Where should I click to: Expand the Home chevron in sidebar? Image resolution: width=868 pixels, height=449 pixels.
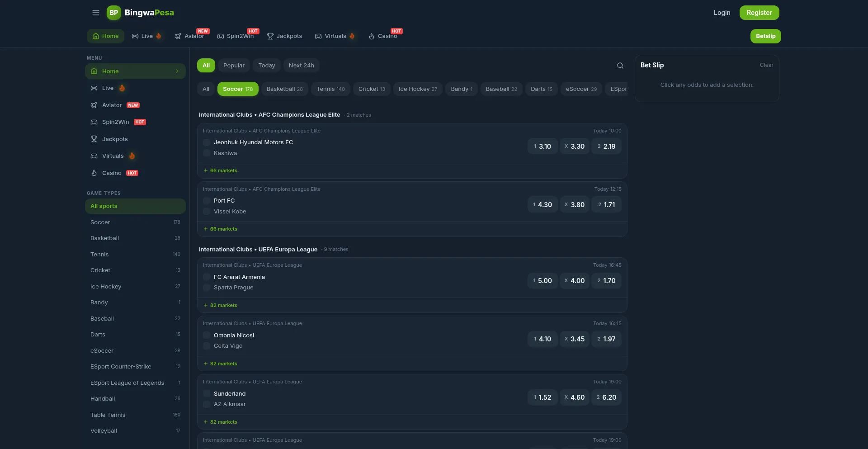(x=177, y=71)
